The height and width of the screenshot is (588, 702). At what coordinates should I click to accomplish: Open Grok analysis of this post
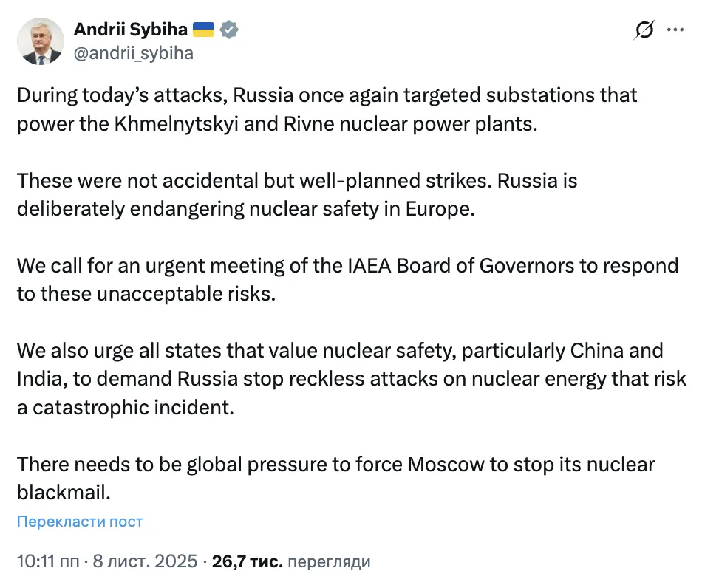click(x=644, y=28)
